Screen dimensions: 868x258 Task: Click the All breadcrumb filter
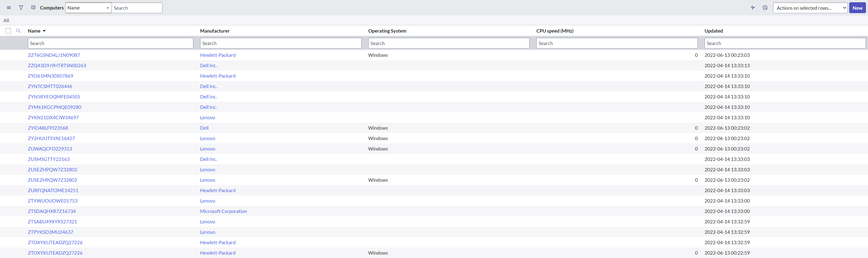pyautogui.click(x=6, y=21)
